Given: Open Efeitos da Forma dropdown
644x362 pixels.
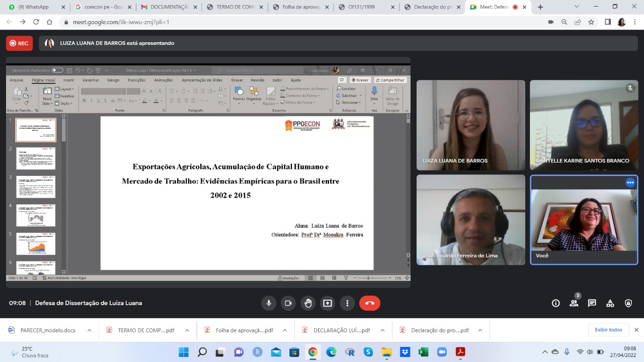Looking at the screenshot, I should coord(298,103).
